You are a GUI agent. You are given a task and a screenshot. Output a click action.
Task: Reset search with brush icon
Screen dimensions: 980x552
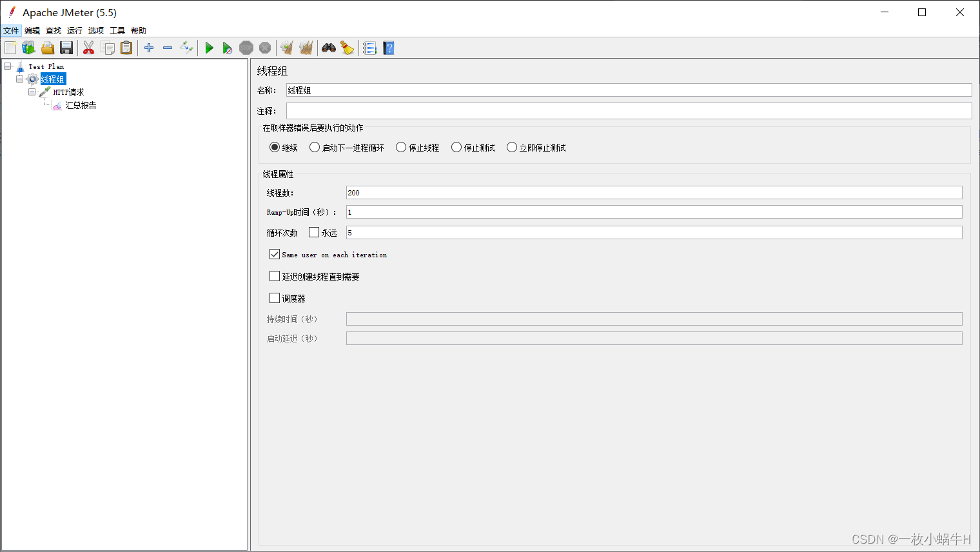coord(348,48)
